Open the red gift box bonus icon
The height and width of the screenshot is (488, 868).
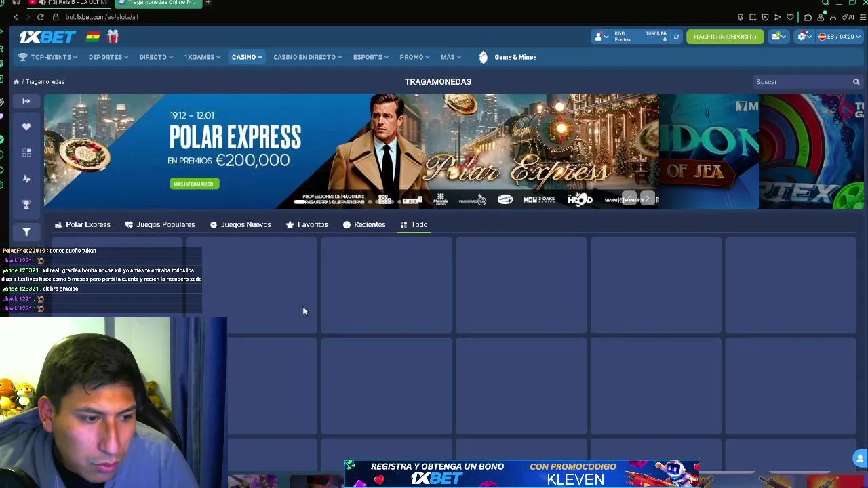[x=113, y=37]
